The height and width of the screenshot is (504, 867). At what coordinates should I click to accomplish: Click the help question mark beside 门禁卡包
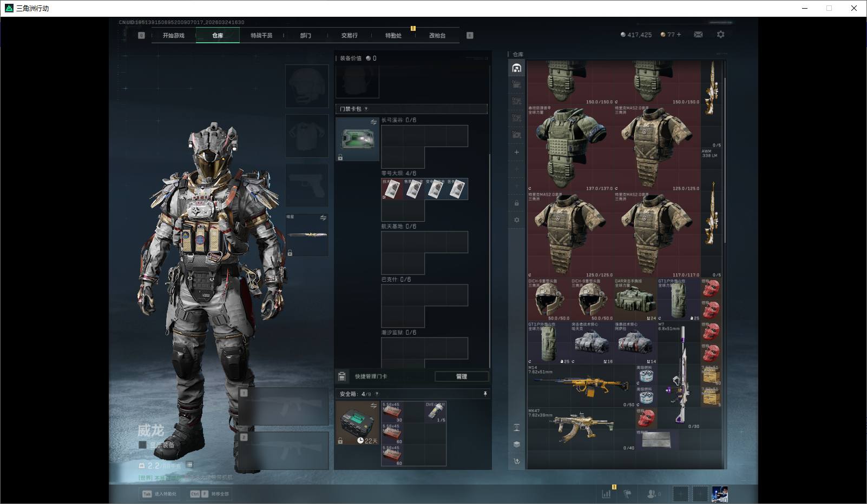click(x=366, y=109)
